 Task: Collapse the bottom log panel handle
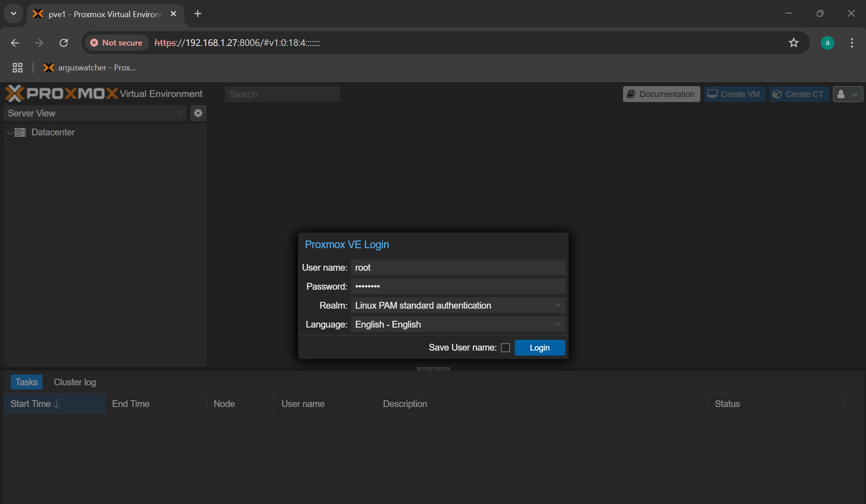(x=433, y=369)
